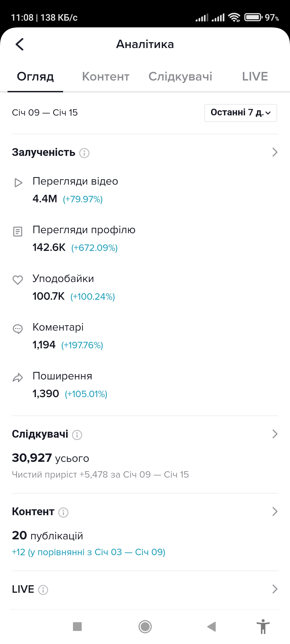Tap the comments bubble icon
Image resolution: width=290 pixels, height=644 pixels.
point(18,329)
